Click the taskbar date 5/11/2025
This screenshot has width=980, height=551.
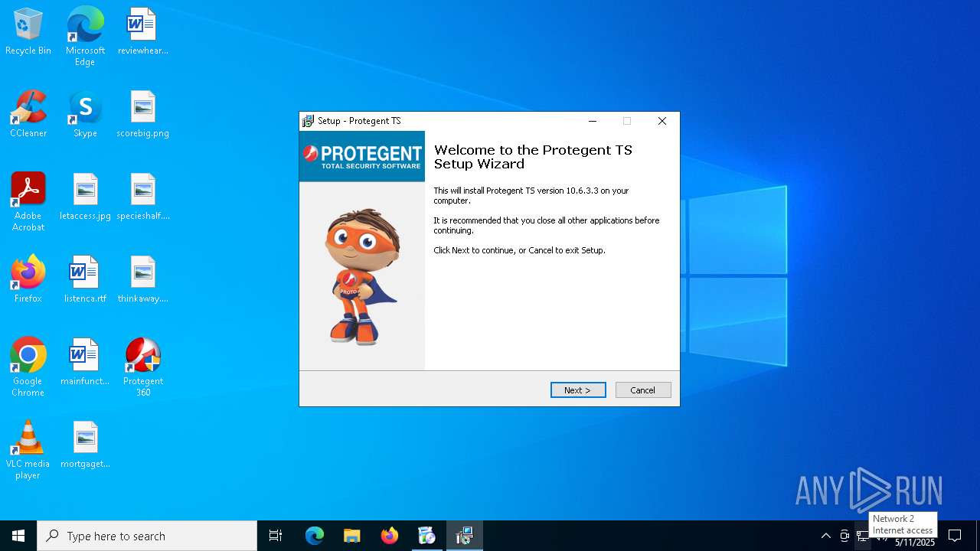(x=915, y=543)
